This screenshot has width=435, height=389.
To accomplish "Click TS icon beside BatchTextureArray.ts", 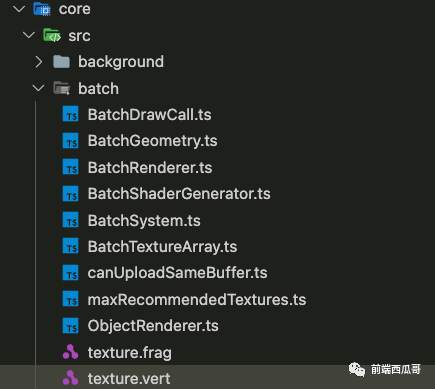I will (x=71, y=246).
